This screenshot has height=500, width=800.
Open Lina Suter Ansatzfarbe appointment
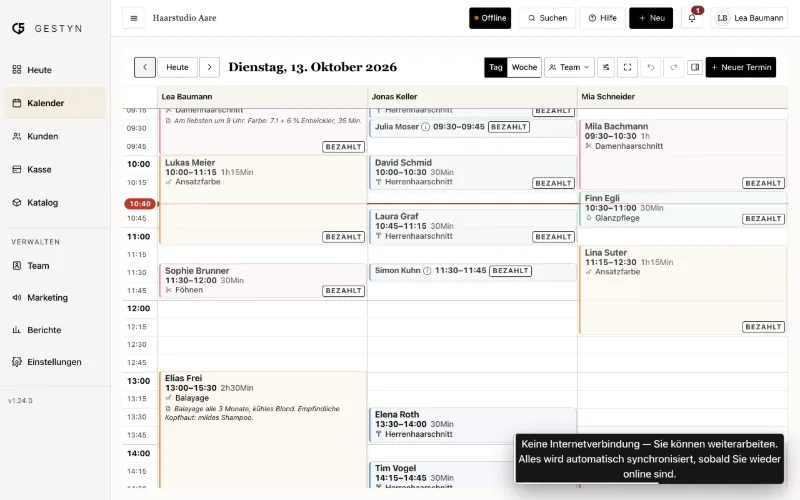point(683,290)
